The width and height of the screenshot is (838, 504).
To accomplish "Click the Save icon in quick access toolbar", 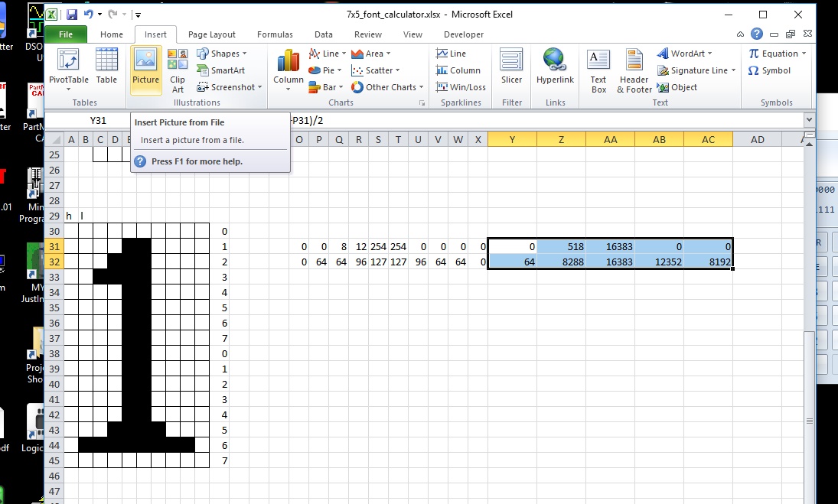I will pos(71,15).
